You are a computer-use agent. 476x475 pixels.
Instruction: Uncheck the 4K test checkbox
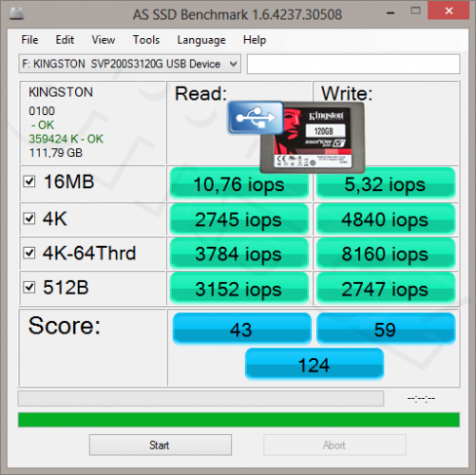coord(29,218)
